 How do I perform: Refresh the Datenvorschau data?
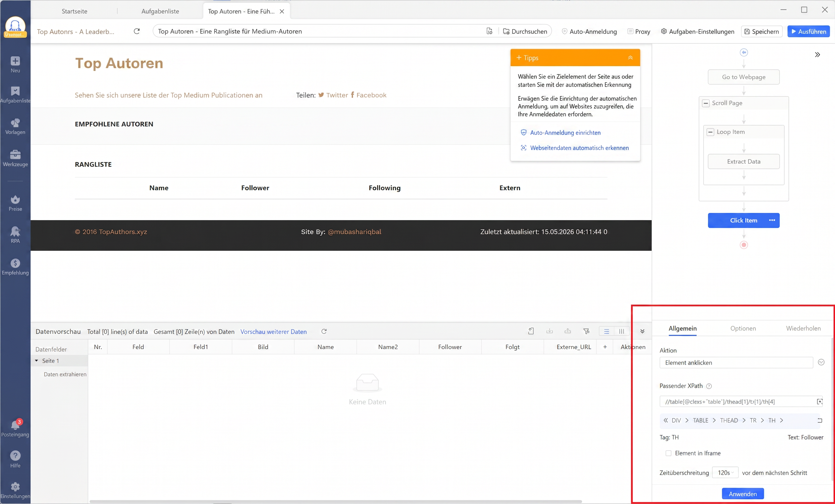coord(324,331)
